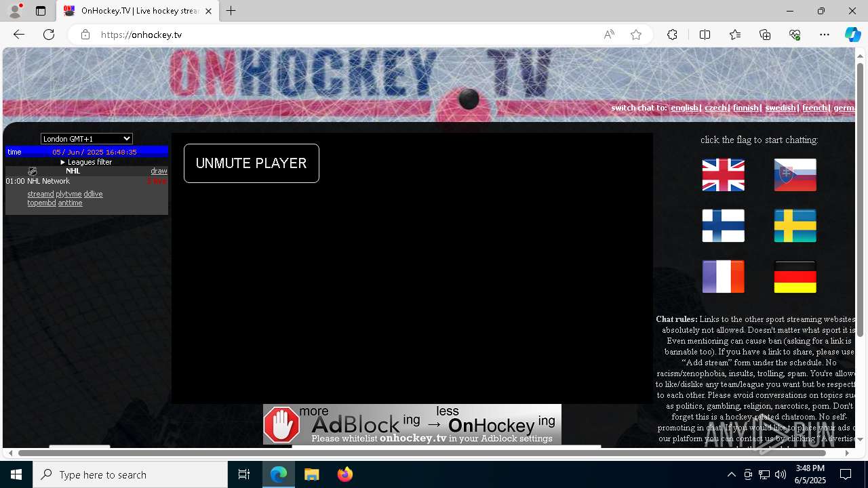The image size is (868, 488).
Task: Select the OnHockey.TV browser tab
Action: point(138,11)
